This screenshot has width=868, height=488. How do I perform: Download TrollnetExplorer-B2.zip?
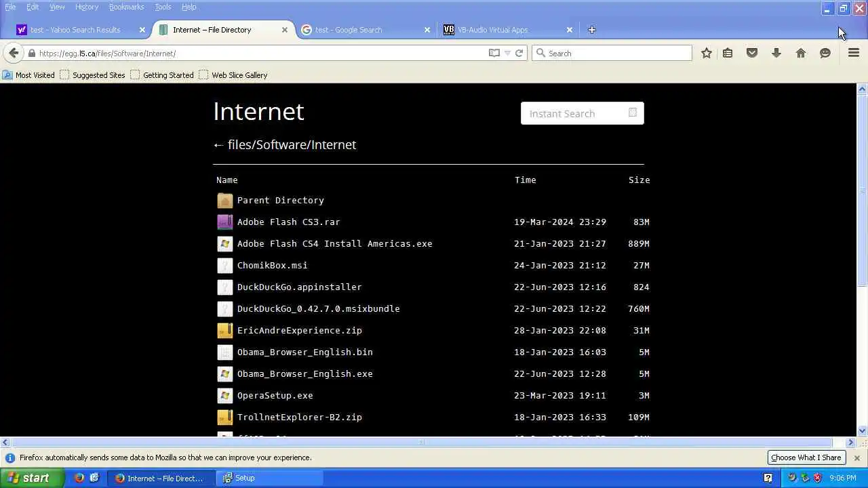tap(300, 418)
